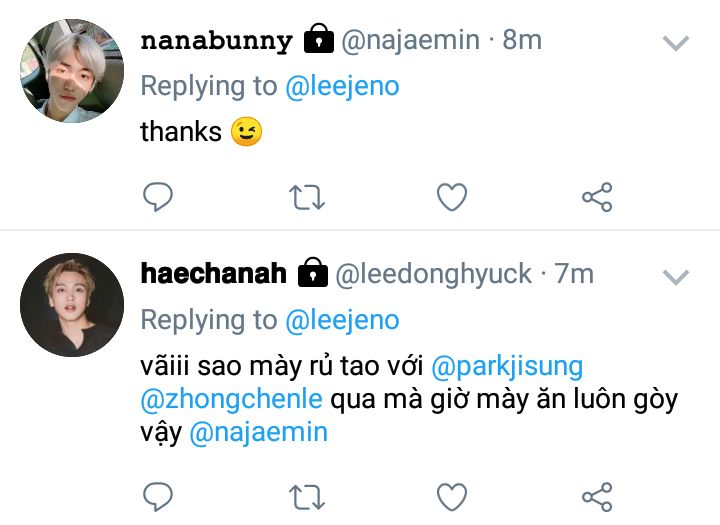The height and width of the screenshot is (525, 720).
Task: Retweet nanabunny's thanks tweet
Action: 307,198
